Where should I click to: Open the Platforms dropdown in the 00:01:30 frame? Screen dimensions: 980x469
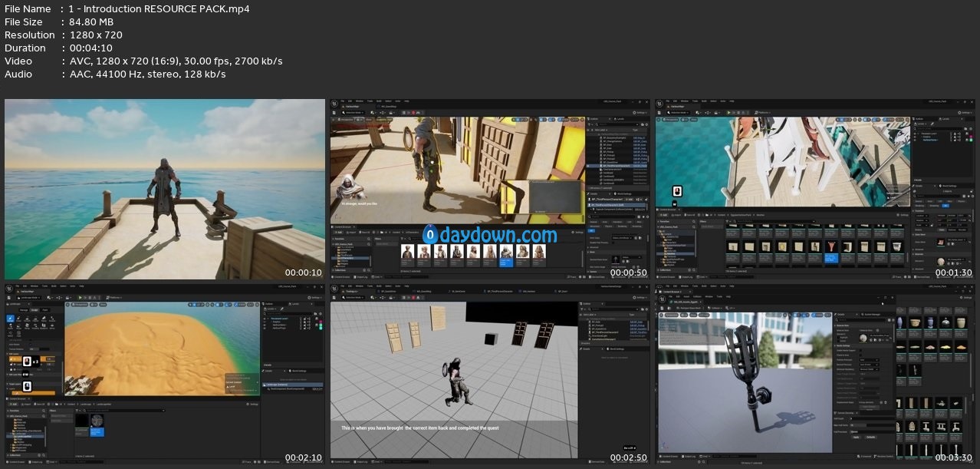[764, 112]
